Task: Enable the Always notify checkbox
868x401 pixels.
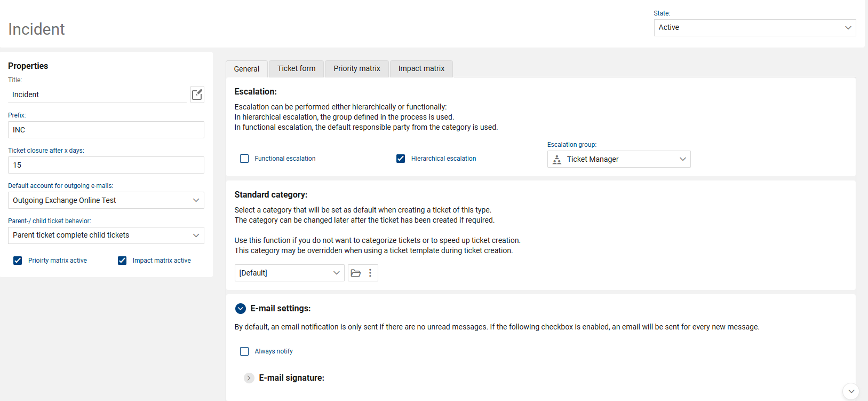Action: tap(244, 351)
